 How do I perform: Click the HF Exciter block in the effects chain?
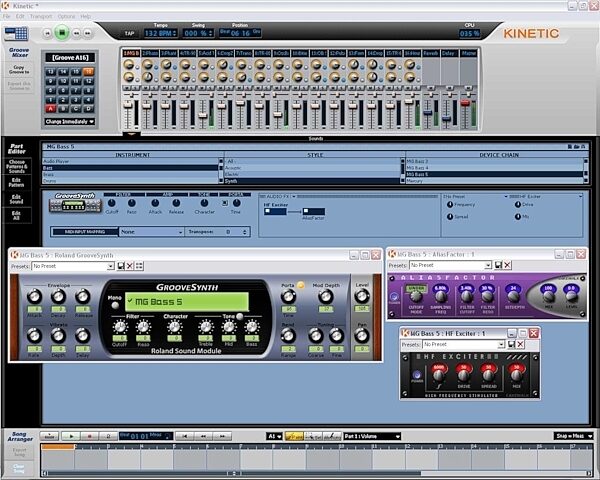[275, 211]
